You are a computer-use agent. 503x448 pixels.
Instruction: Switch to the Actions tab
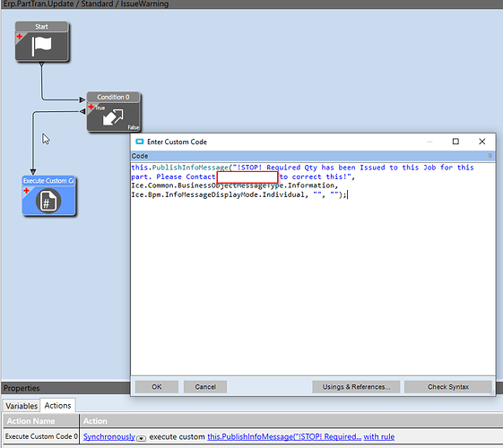click(x=57, y=405)
